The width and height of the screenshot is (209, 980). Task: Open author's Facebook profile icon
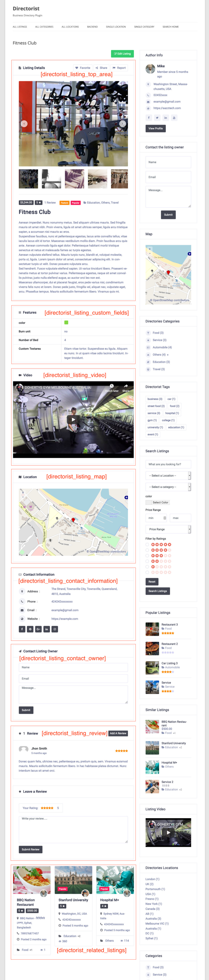tap(149, 118)
